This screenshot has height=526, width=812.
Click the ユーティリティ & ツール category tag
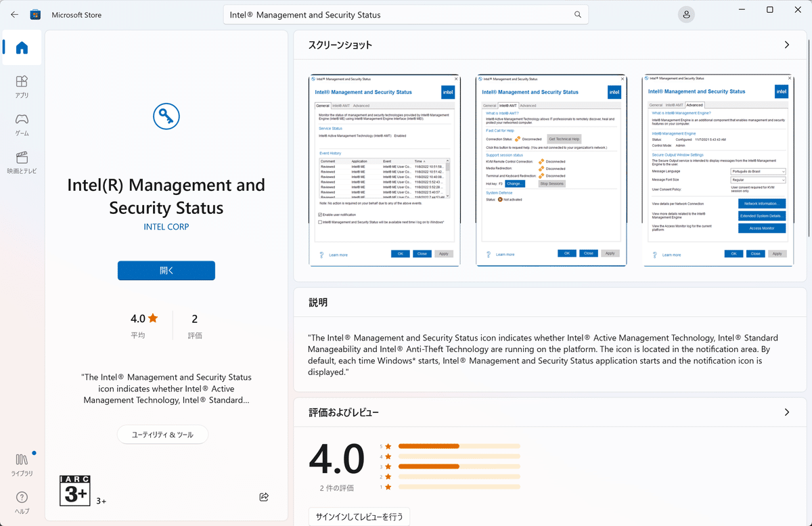[x=162, y=435]
